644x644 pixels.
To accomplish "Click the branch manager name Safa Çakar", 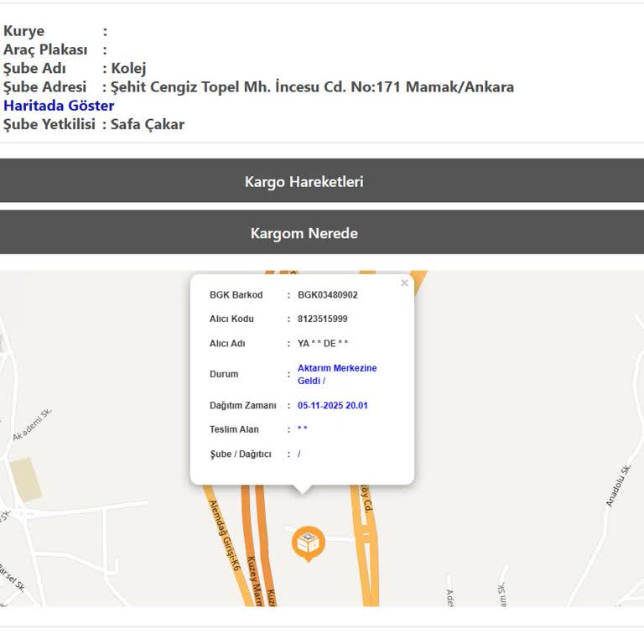I will (148, 124).
